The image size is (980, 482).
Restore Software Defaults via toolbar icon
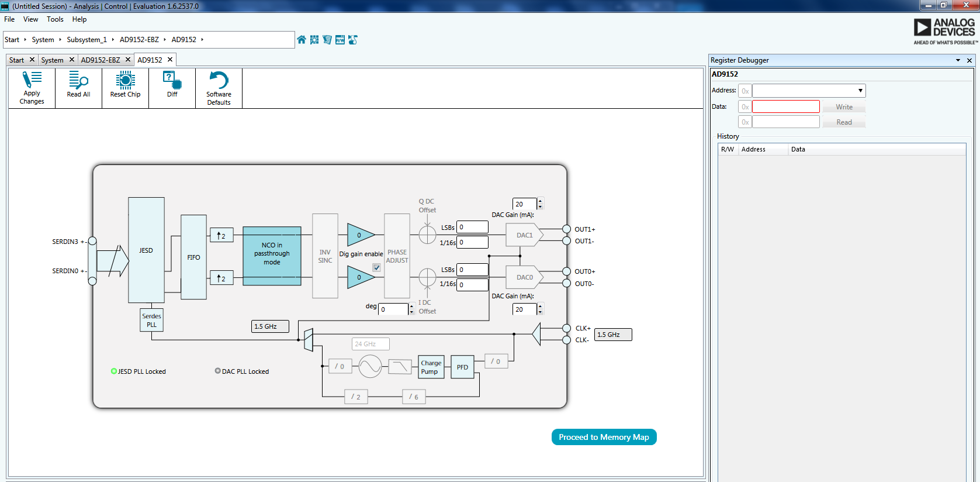(219, 88)
